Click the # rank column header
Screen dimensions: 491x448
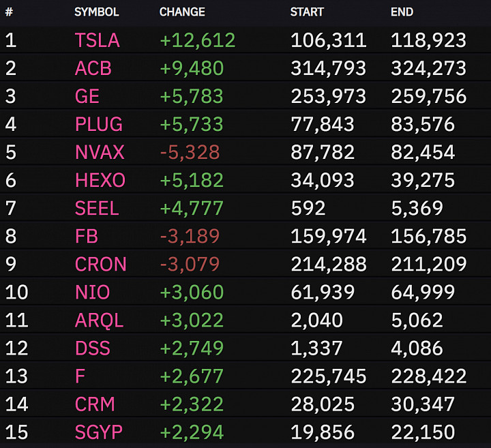click(9, 12)
